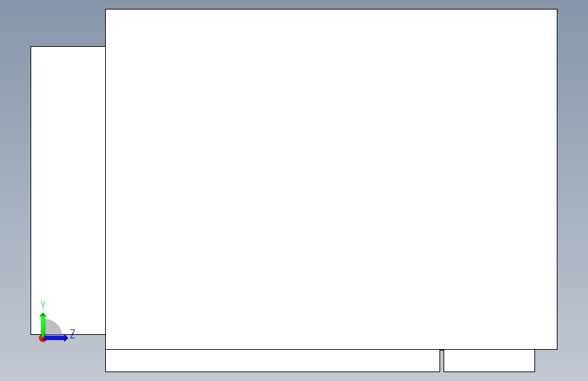Select the short bottom-right rectangle face
The width and height of the screenshot is (588, 381).
tap(490, 361)
